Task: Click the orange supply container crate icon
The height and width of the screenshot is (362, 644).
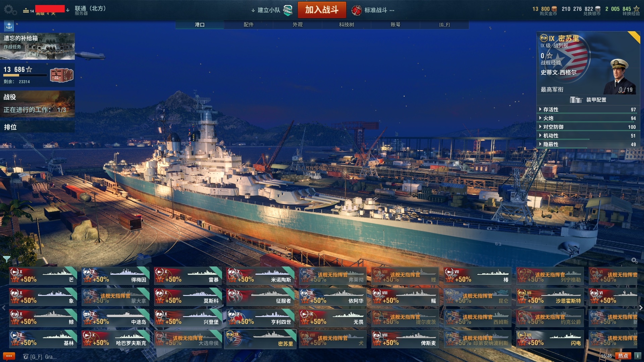Action: click(62, 75)
